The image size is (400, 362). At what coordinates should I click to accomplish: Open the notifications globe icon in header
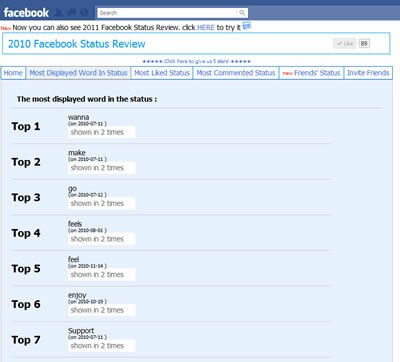[x=84, y=13]
